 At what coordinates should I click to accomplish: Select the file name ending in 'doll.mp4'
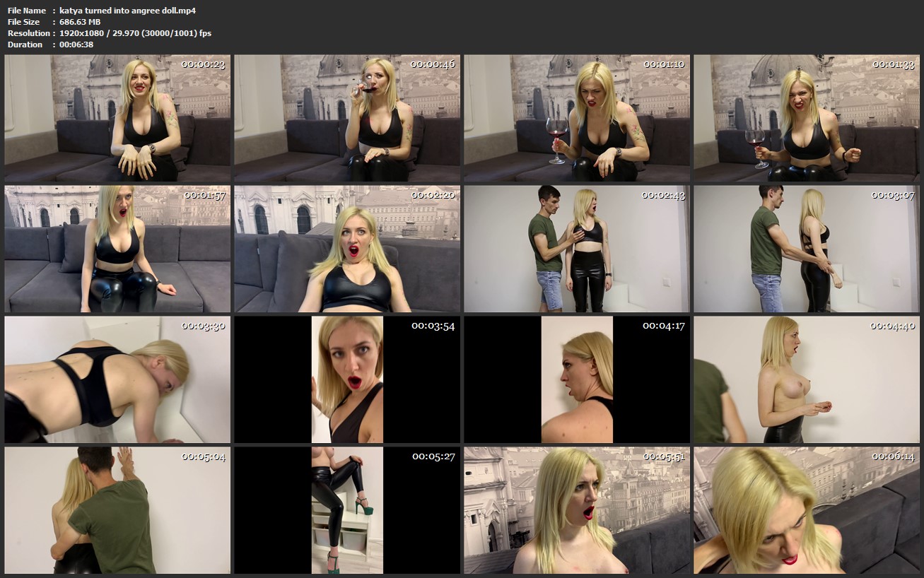tap(128, 11)
